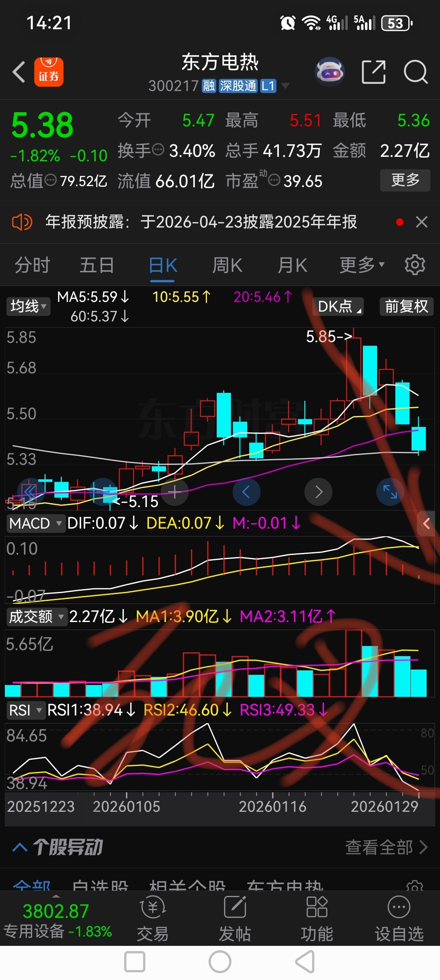Tap the 总值 info circle icon
Image resolution: width=440 pixels, height=980 pixels.
pos(50,180)
